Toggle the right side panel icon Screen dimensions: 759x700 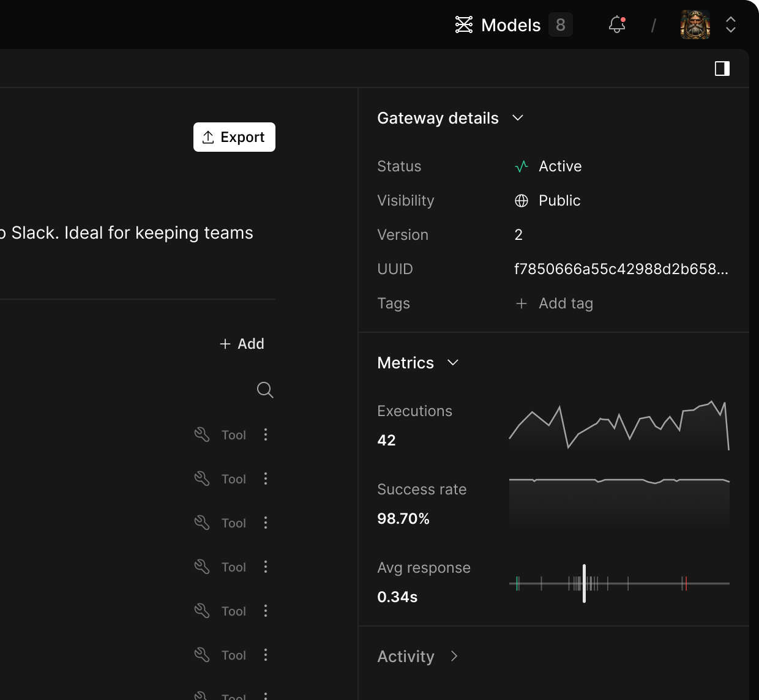click(x=722, y=68)
